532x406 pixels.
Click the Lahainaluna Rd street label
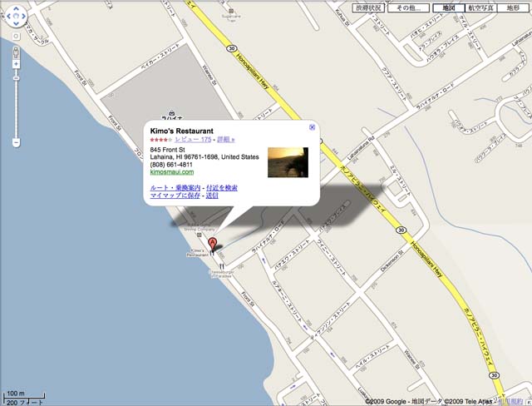click(361, 149)
